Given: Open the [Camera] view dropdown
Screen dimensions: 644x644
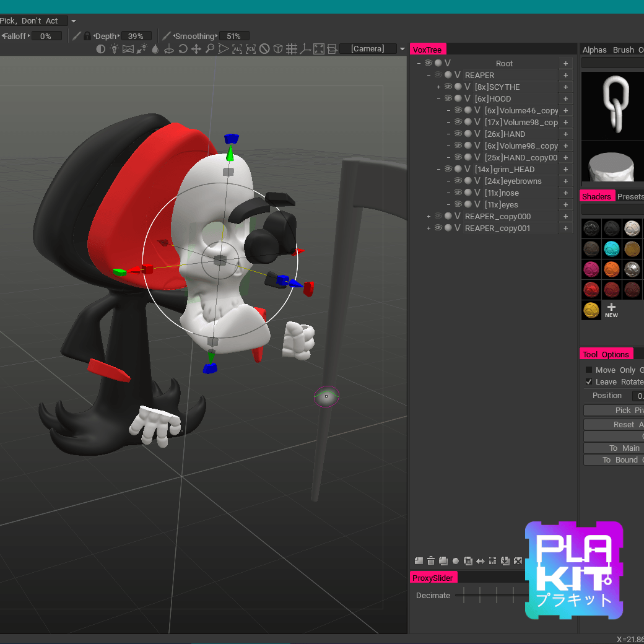Looking at the screenshot, I should tap(402, 49).
